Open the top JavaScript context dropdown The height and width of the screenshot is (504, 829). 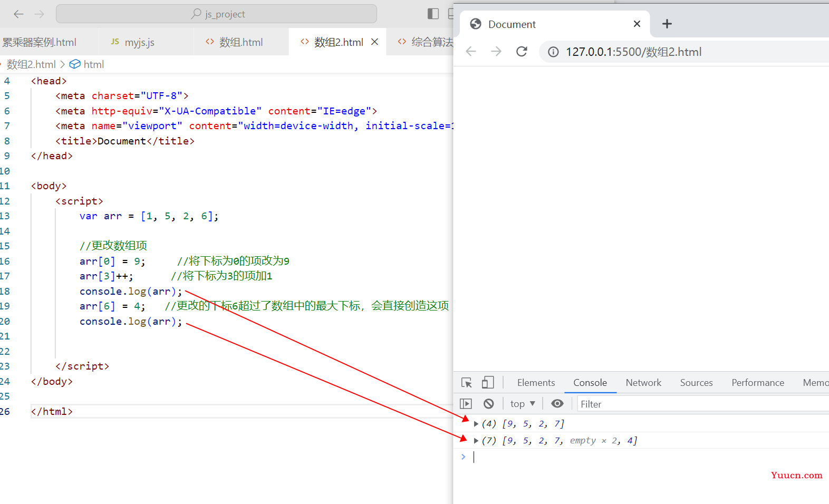(523, 404)
